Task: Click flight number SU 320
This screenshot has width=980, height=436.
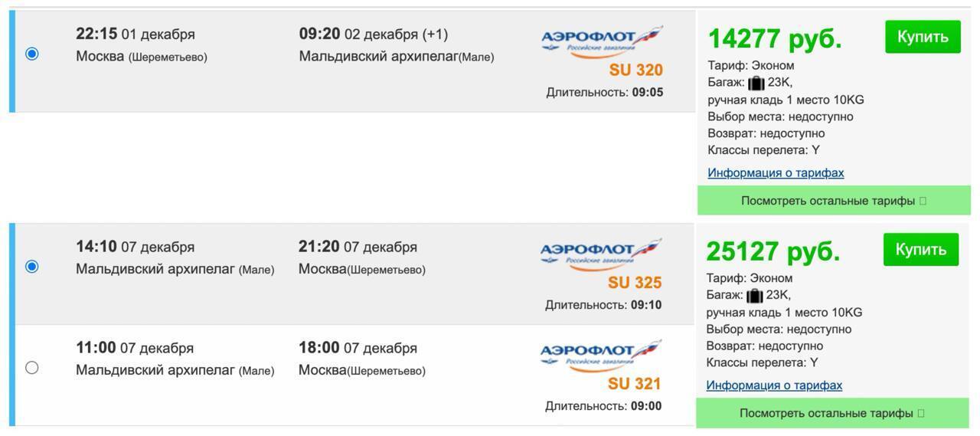Action: tap(635, 70)
